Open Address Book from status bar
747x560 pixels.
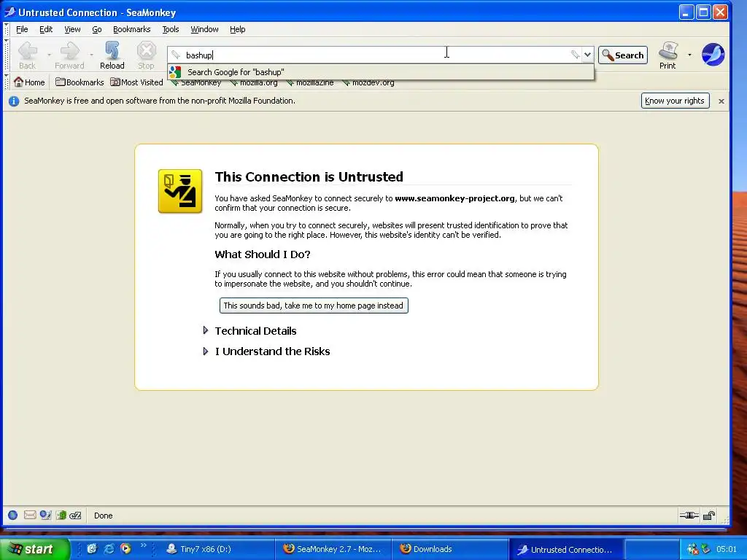[x=61, y=516]
